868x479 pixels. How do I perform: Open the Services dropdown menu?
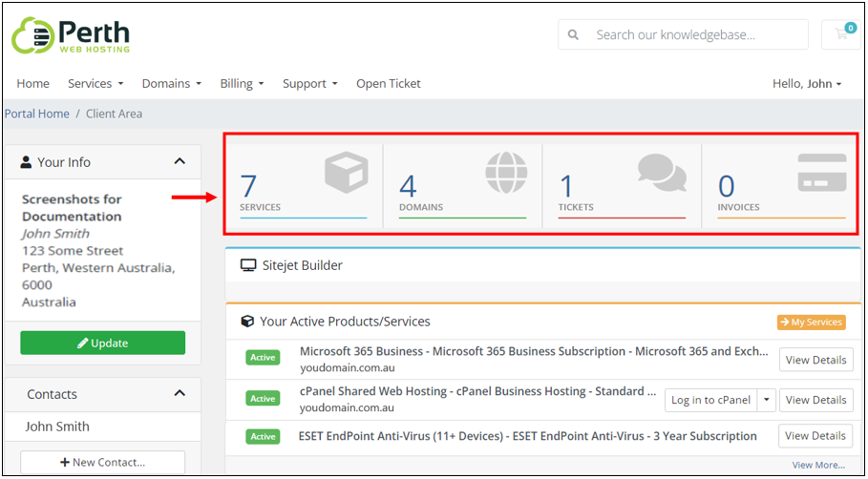click(x=95, y=84)
